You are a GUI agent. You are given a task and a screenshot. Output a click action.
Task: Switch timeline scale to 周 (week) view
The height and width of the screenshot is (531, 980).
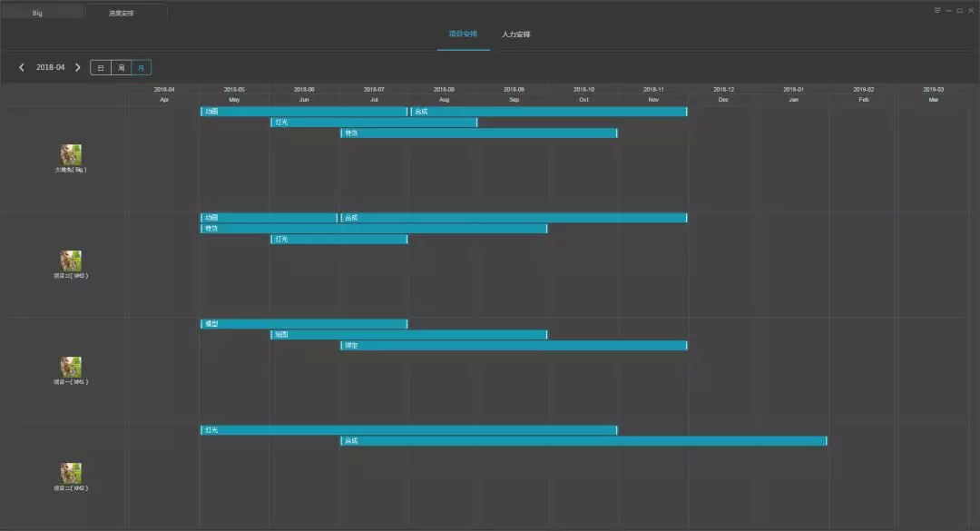[x=121, y=67]
